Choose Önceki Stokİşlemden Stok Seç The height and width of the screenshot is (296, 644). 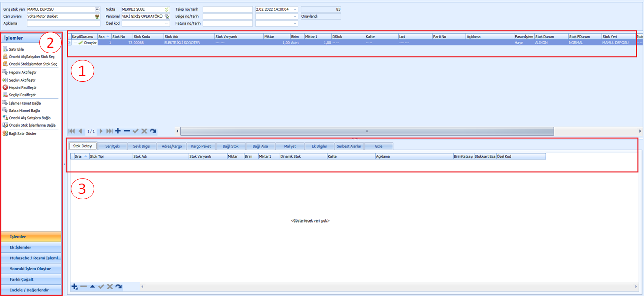click(29, 64)
